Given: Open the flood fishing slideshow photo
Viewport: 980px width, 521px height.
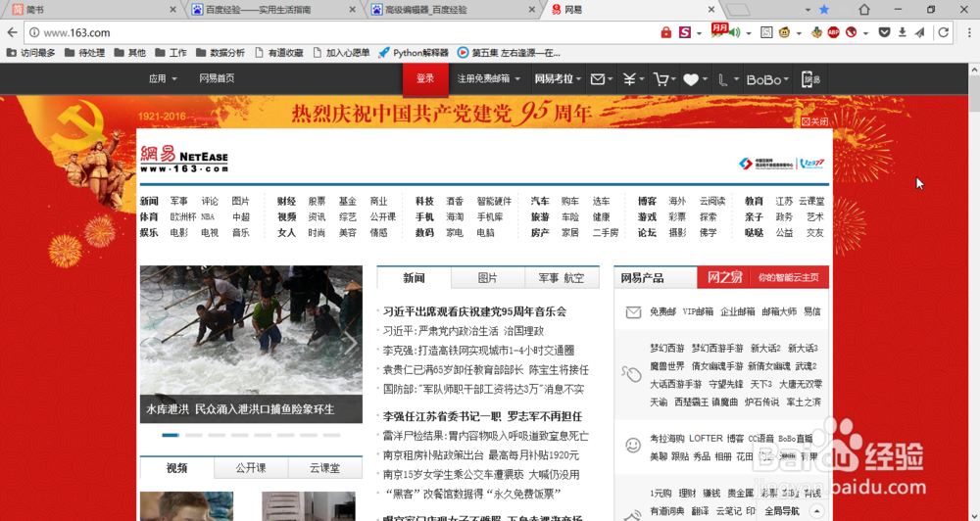Looking at the screenshot, I should pos(251,344).
